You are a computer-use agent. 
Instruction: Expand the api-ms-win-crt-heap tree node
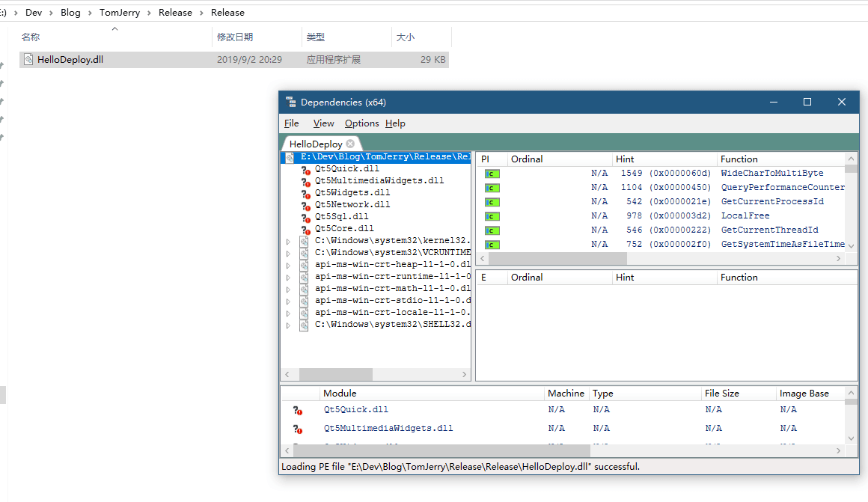point(288,265)
